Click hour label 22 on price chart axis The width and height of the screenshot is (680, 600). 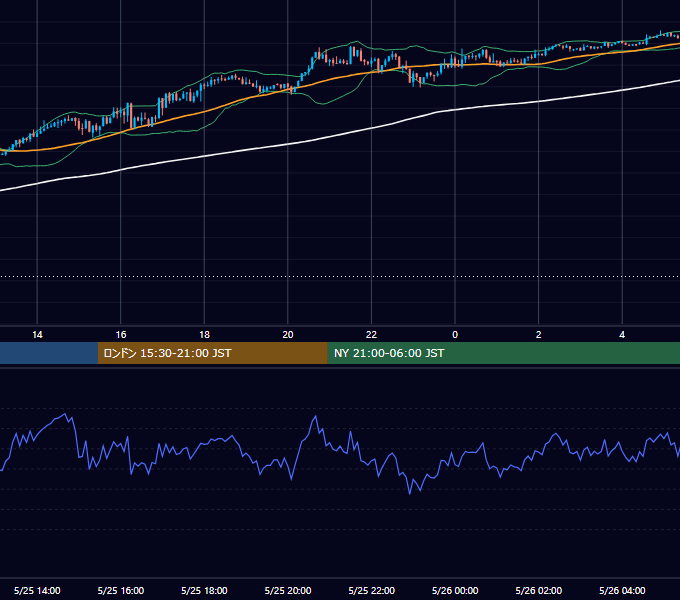(x=372, y=335)
